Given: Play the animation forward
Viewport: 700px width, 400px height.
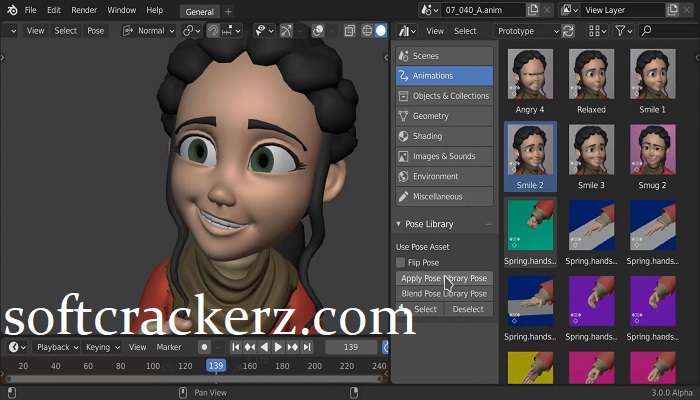Looking at the screenshot, I should pyautogui.click(x=278, y=347).
